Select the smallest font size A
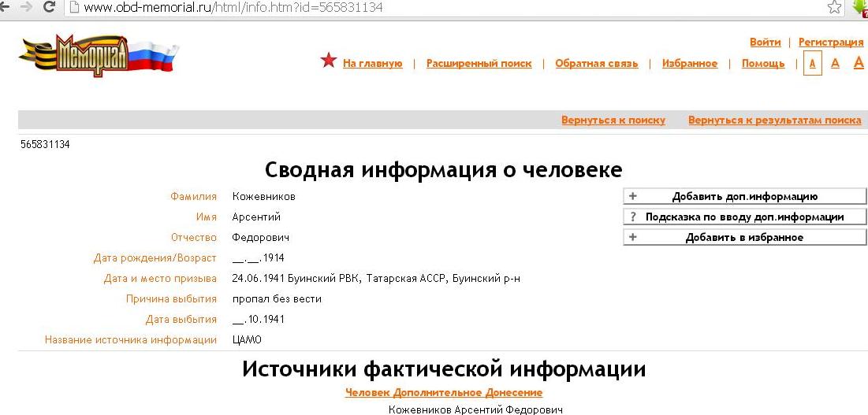Viewport: 868px width, 415px height. [812, 64]
